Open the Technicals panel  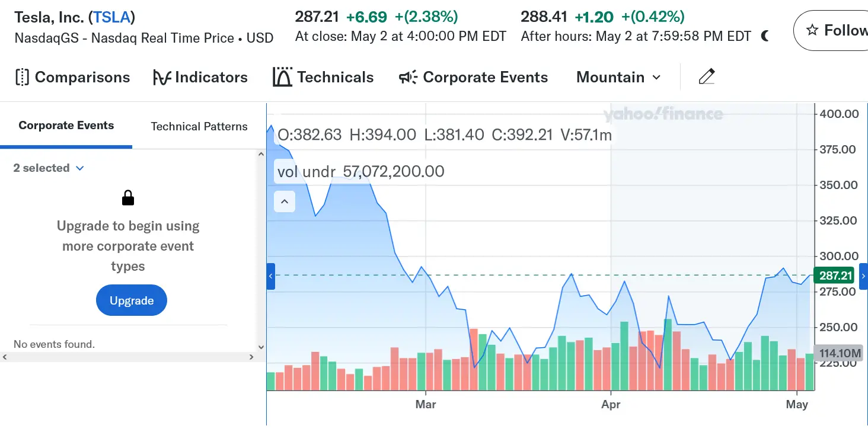click(323, 77)
